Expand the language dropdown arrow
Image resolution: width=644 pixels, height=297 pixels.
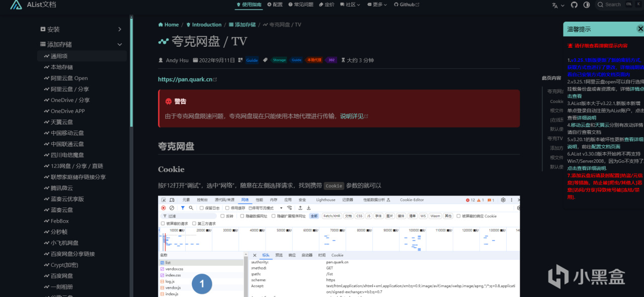point(562,5)
